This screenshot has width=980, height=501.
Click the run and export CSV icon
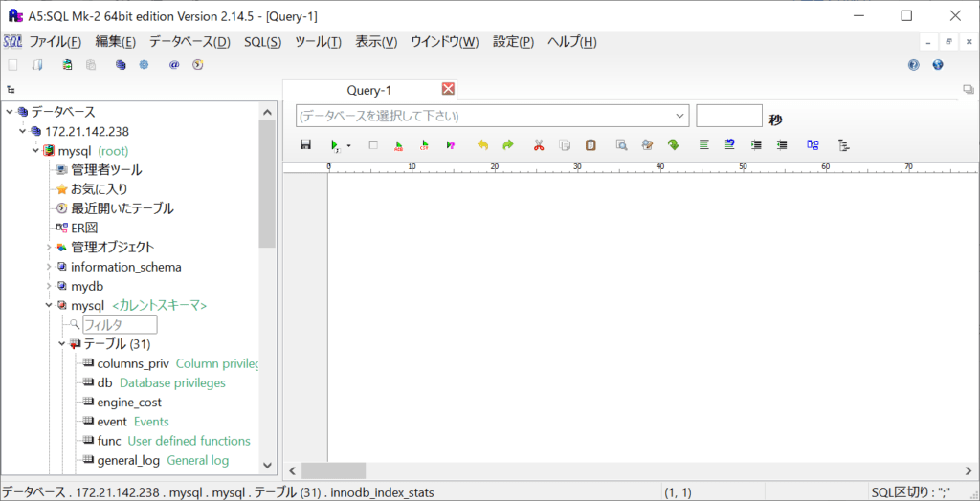pos(424,145)
